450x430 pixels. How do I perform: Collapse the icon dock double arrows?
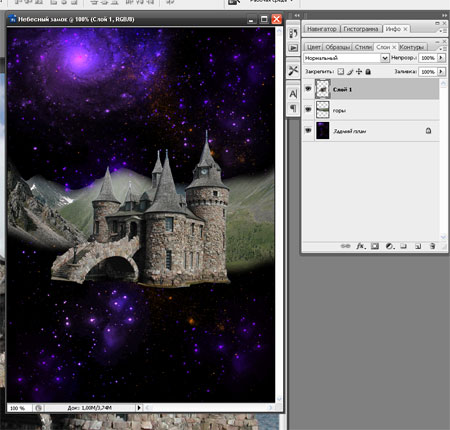coord(296,15)
